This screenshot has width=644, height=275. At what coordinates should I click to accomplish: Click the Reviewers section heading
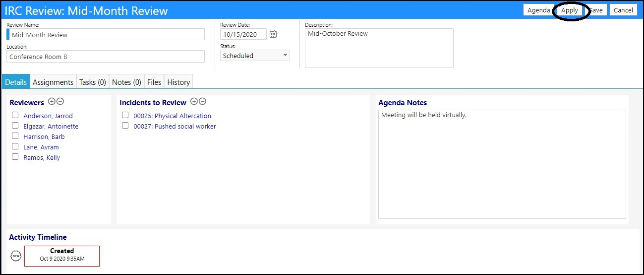(x=27, y=102)
